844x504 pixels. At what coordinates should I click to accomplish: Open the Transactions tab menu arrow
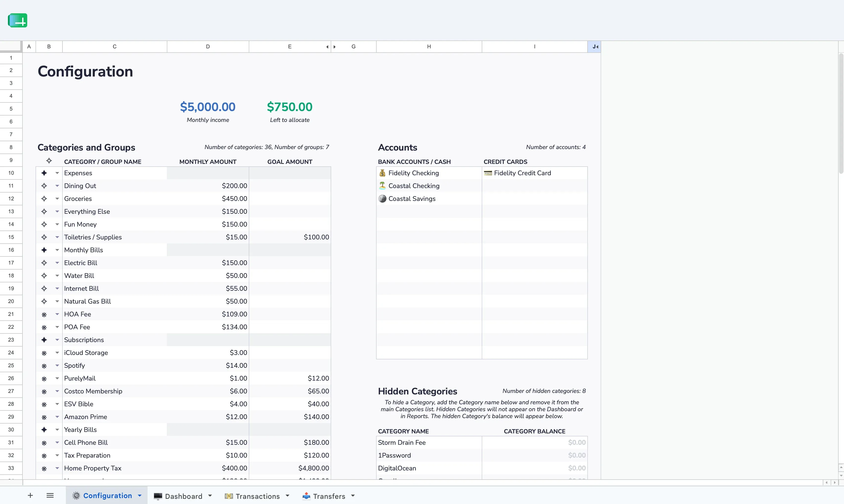pyautogui.click(x=288, y=496)
